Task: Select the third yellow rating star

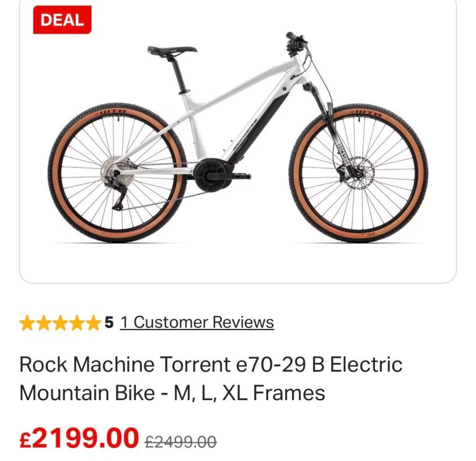Action: (x=60, y=323)
